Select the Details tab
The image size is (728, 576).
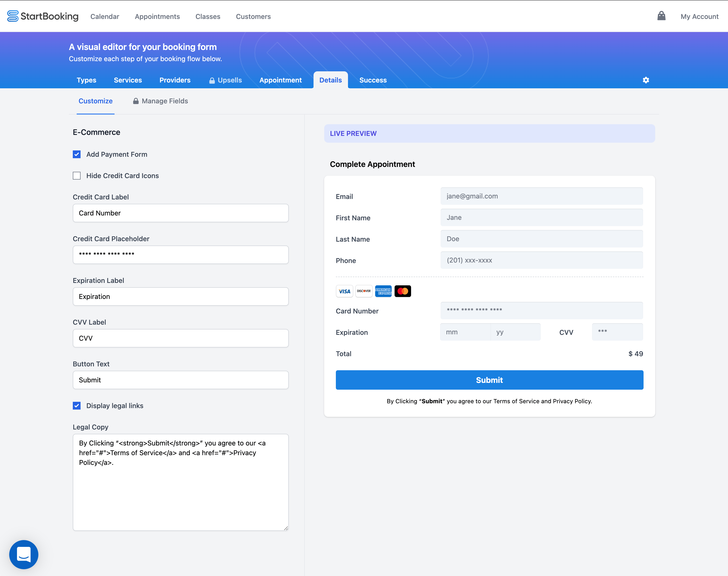[331, 80]
